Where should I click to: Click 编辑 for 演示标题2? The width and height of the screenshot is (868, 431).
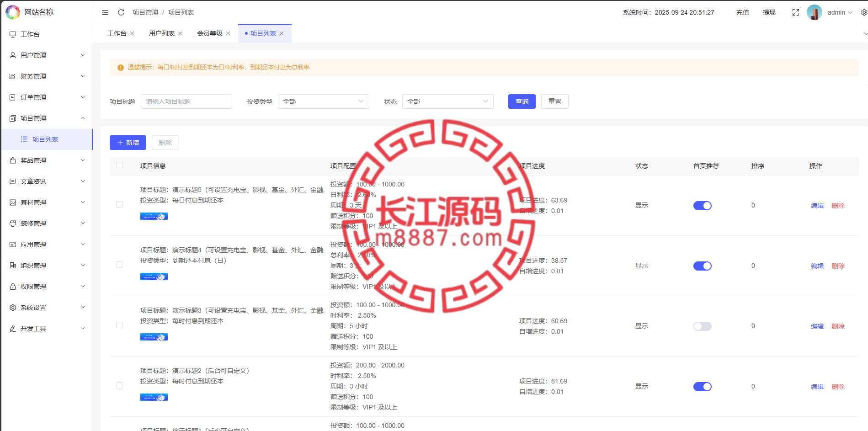coord(817,387)
